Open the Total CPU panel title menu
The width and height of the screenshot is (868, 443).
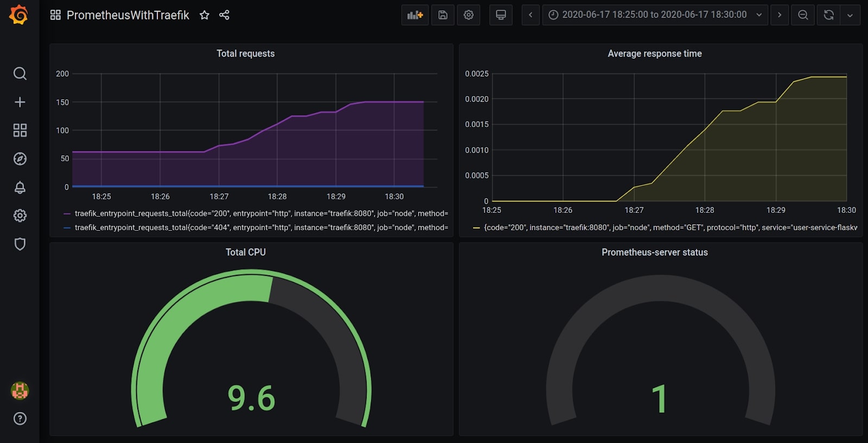coord(245,252)
